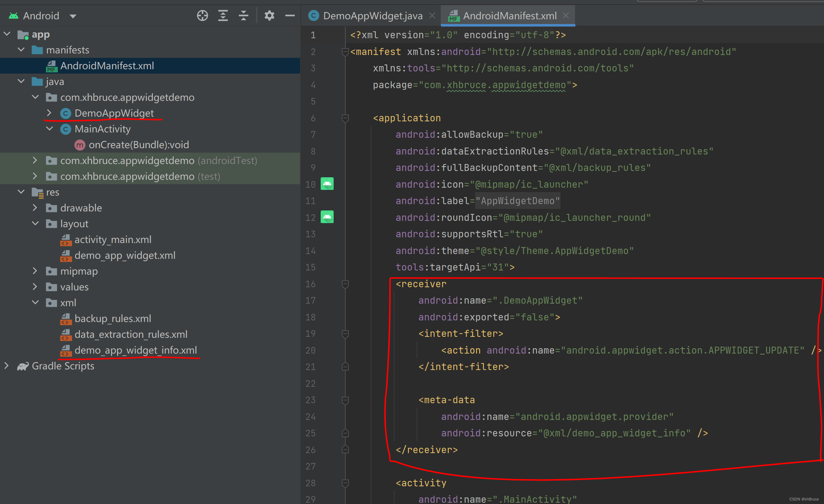Image resolution: width=824 pixels, height=504 pixels.
Task: Click the roundIcon gutter preview on line 12
Action: pos(327,217)
